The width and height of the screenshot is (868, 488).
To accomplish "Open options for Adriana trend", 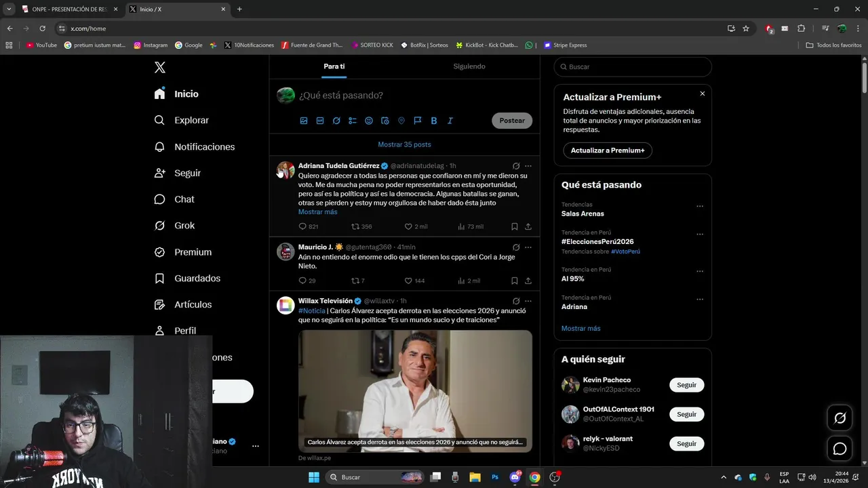I will point(700,299).
